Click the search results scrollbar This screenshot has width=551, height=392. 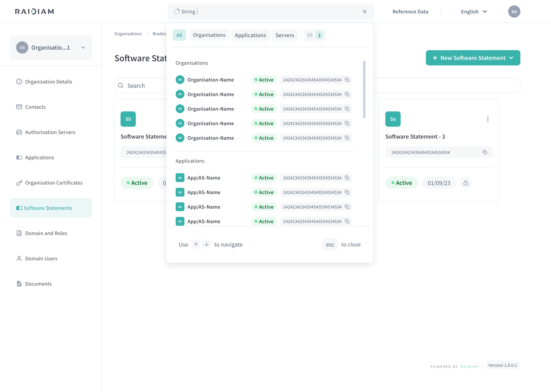[x=364, y=89]
